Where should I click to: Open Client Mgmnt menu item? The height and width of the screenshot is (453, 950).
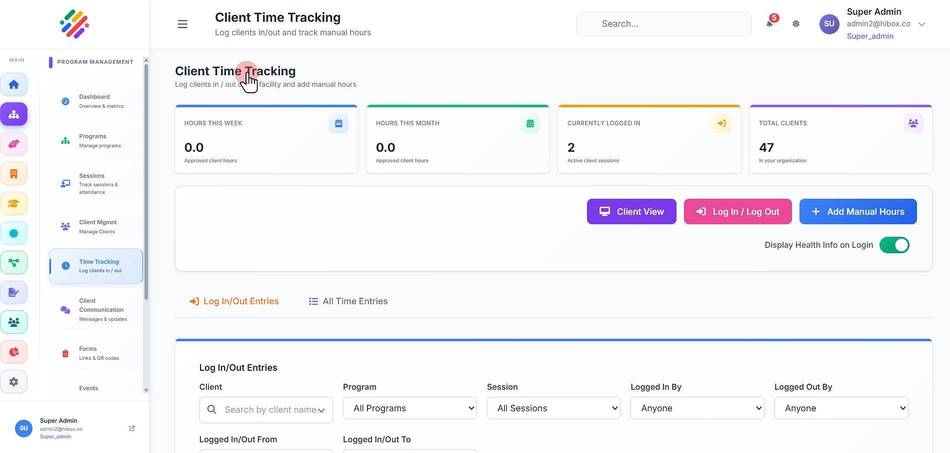[x=95, y=226]
